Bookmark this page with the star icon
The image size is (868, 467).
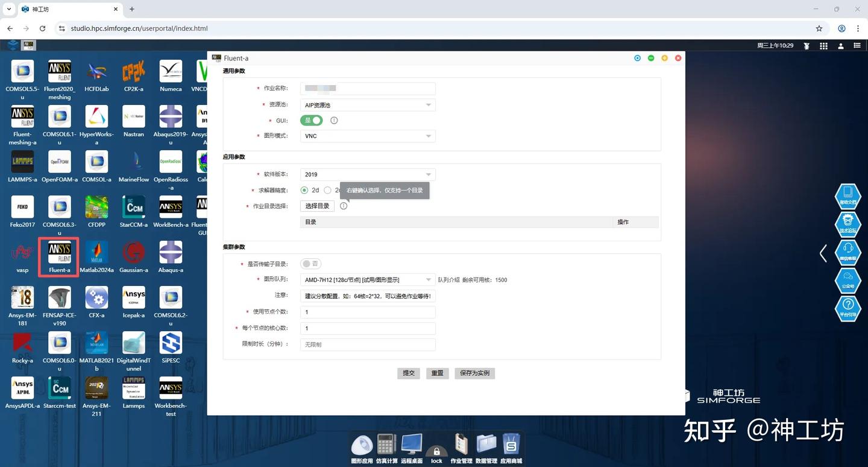click(x=819, y=28)
